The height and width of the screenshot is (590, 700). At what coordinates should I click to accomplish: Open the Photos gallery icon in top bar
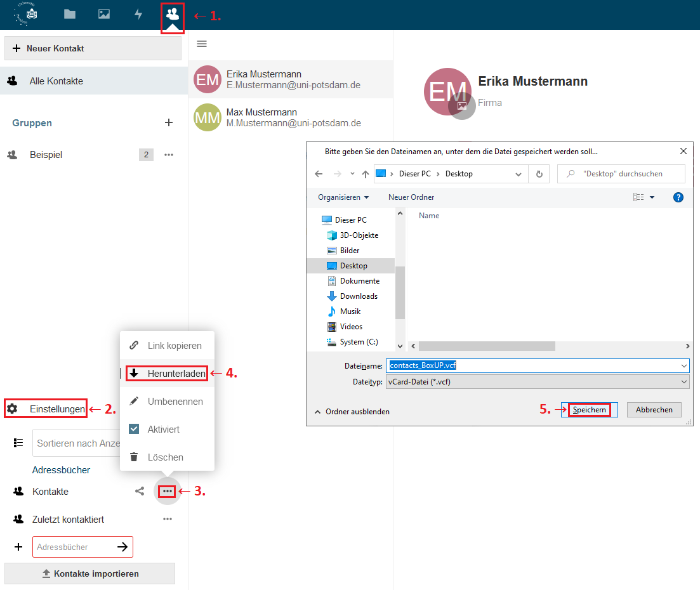104,15
